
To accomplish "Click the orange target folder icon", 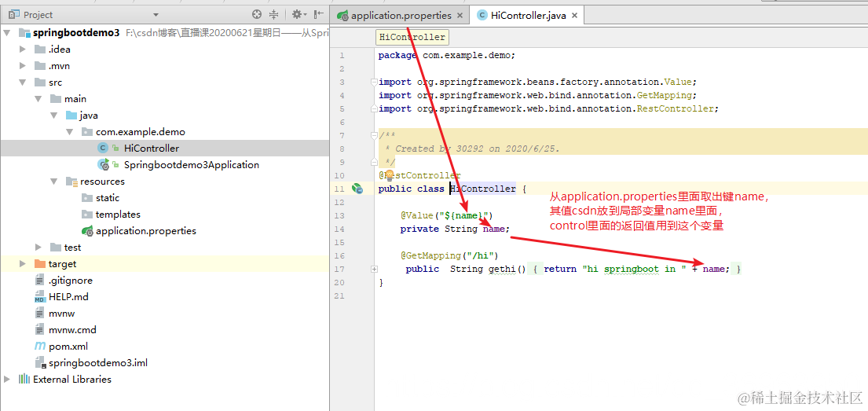I will pyautogui.click(x=40, y=264).
